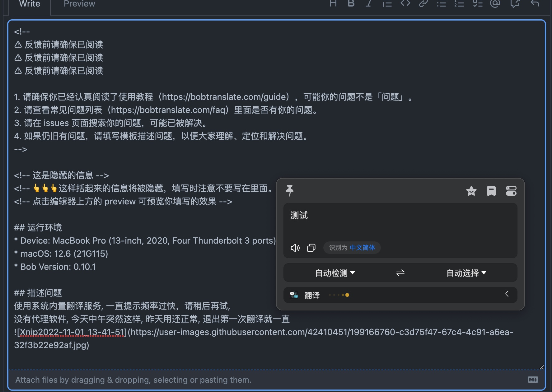Click the 中文简体 detected language link
552x392 pixels.
coord(363,248)
